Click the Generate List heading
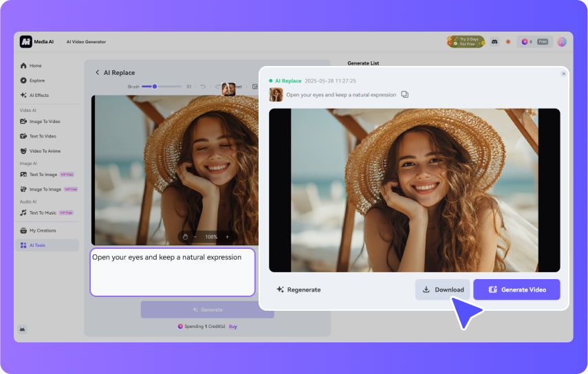This screenshot has height=374, width=588. (363, 63)
